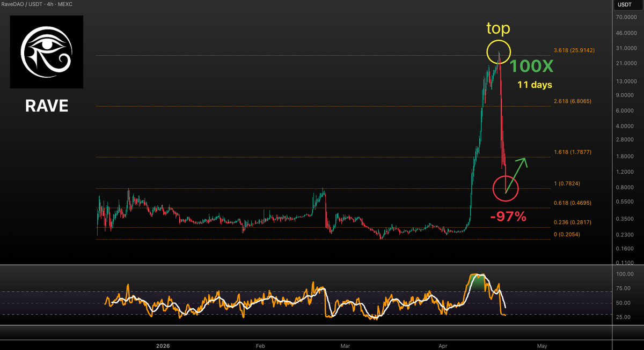
Task: Select the "11 days" text annotation
Action: point(535,85)
